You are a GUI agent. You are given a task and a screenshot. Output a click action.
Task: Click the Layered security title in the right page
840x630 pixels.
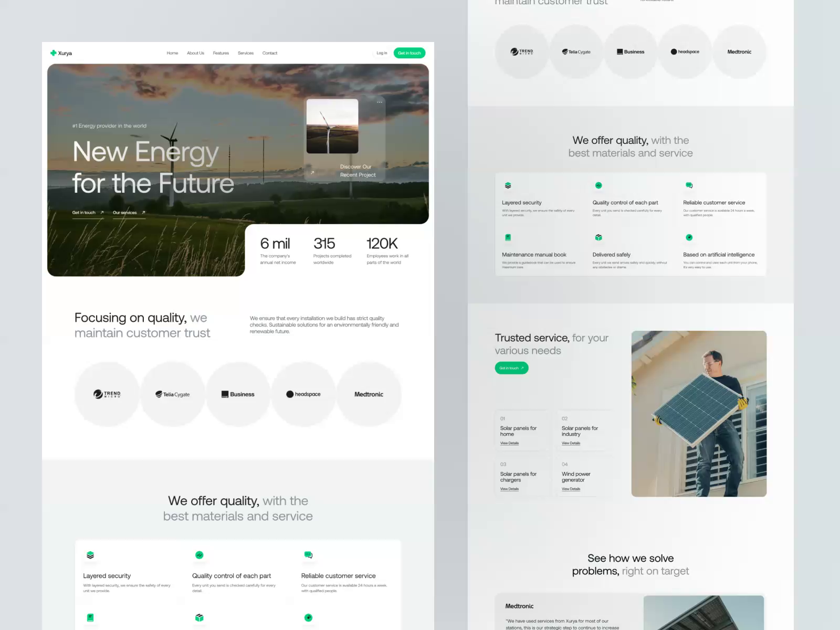coord(522,203)
